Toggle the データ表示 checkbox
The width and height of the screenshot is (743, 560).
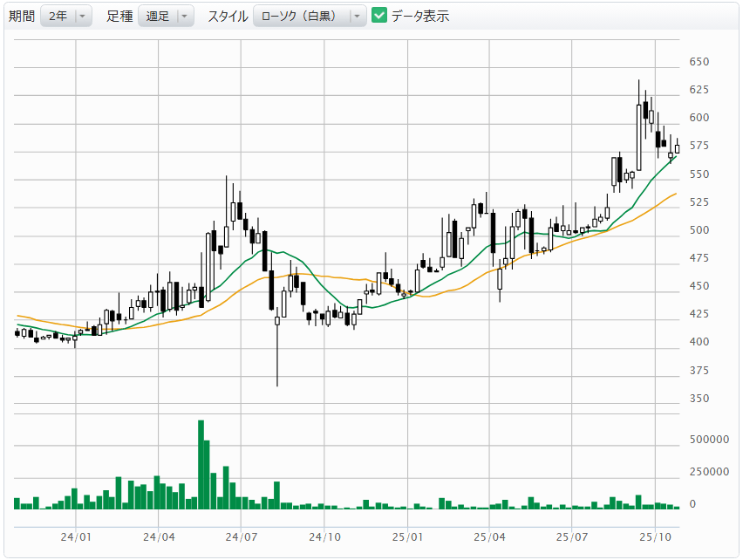pyautogui.click(x=379, y=16)
